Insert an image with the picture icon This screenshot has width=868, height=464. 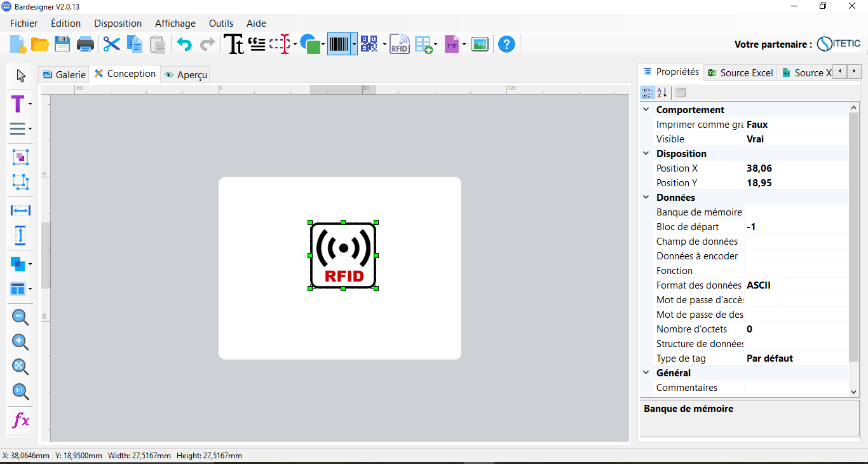click(x=480, y=44)
